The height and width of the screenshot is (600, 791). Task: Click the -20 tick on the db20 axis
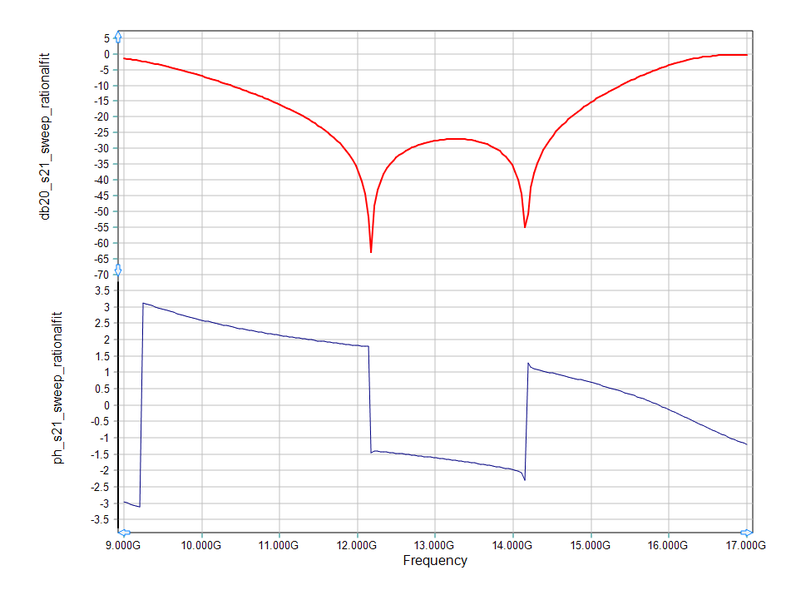pos(102,117)
